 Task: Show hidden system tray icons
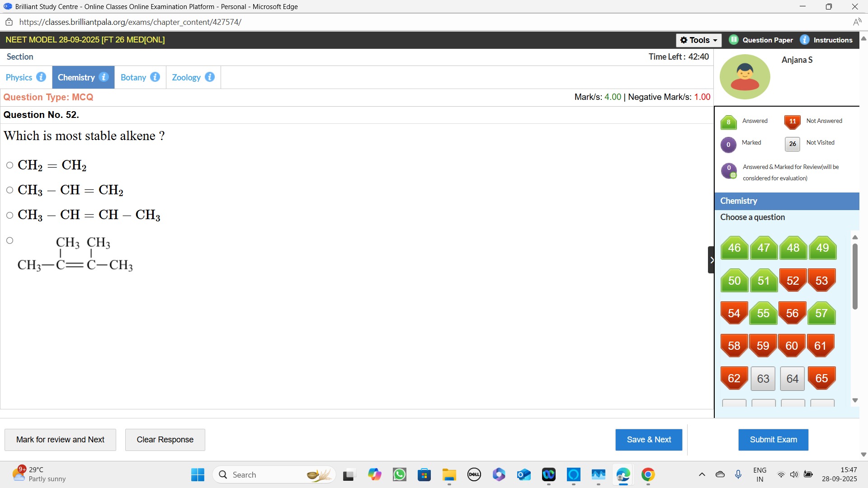[702, 474]
